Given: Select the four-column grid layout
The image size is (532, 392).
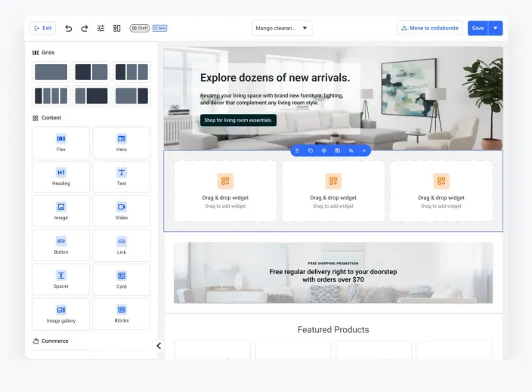Looking at the screenshot, I should 51,96.
